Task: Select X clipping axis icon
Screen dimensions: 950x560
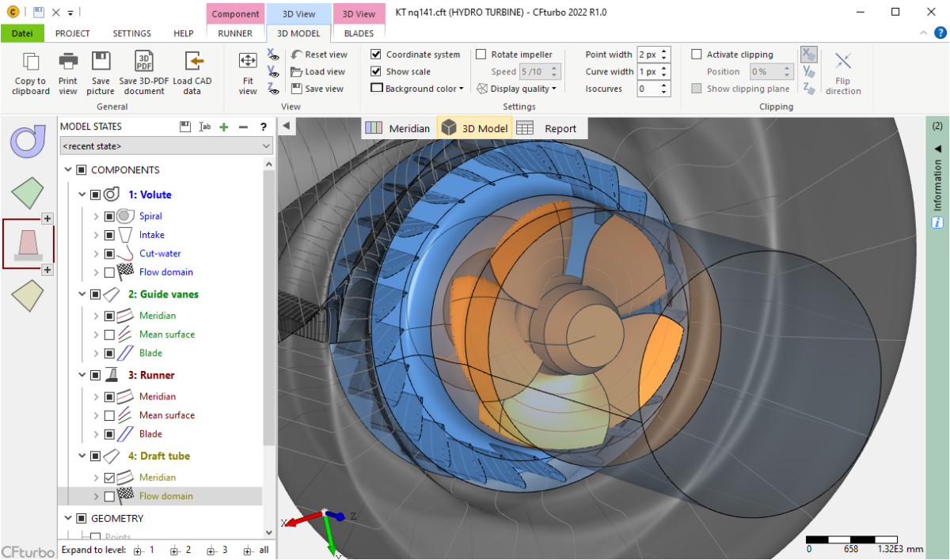Action: click(808, 55)
